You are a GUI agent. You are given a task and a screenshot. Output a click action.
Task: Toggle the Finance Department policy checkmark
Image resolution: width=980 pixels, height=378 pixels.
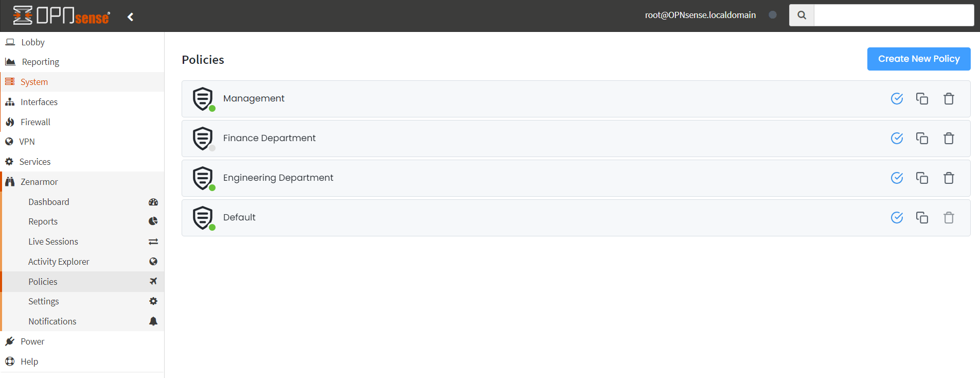(x=897, y=138)
